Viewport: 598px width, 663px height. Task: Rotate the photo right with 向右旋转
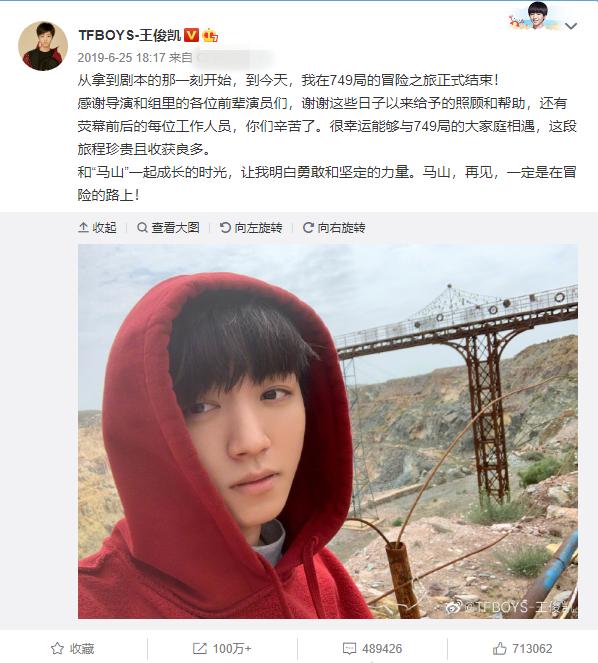pyautogui.click(x=334, y=227)
